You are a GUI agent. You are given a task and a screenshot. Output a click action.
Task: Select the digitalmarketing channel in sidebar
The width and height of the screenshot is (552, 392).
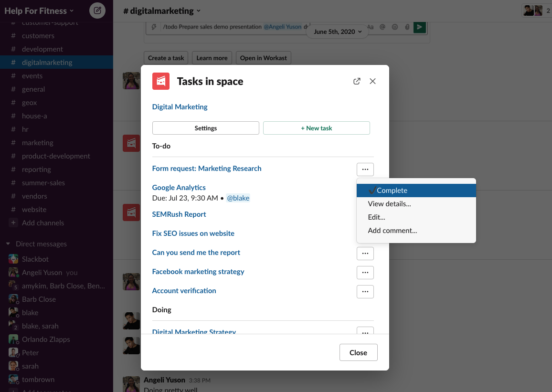(x=56, y=62)
